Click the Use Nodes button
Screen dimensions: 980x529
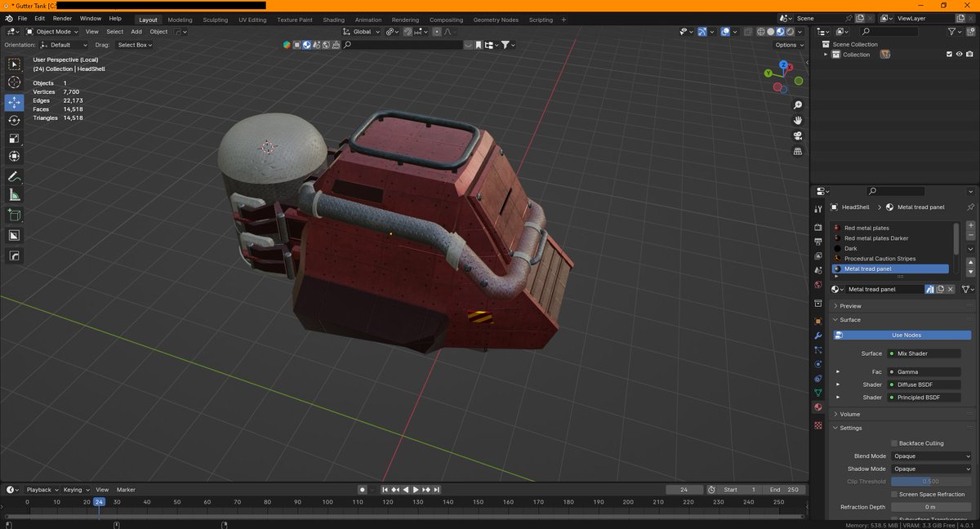[x=902, y=335]
